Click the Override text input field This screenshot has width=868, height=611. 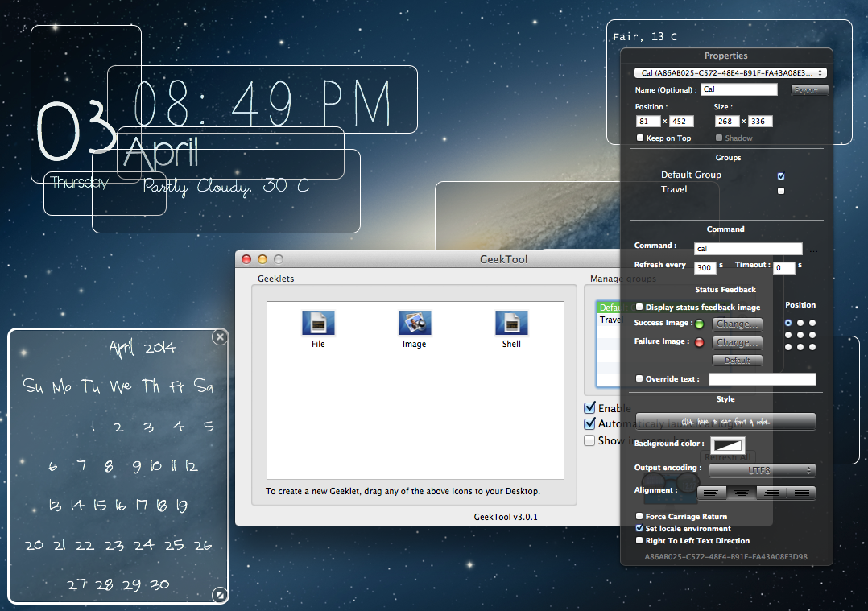pyautogui.click(x=763, y=378)
